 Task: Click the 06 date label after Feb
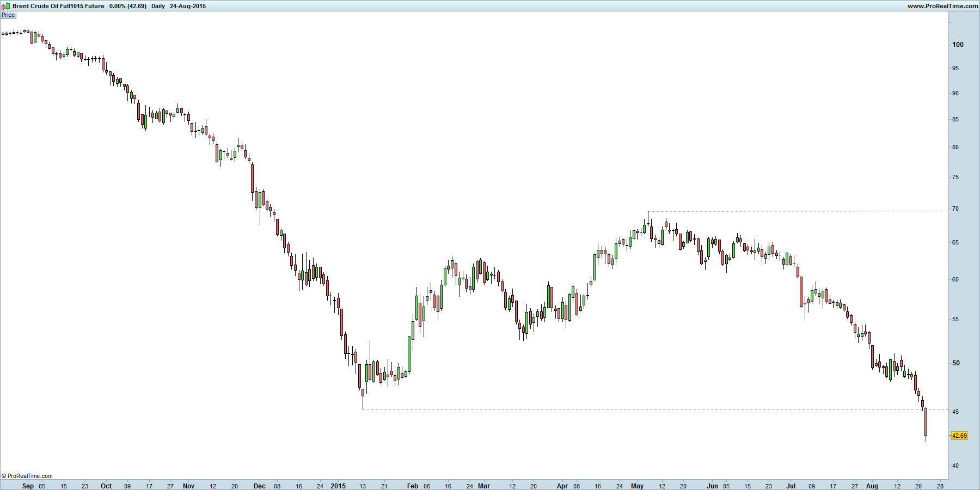427,486
